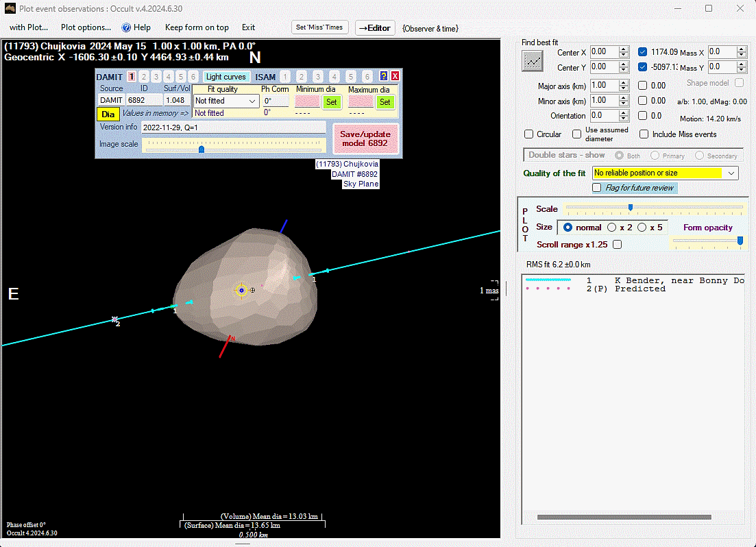
Task: Select DAMIT model number 1
Action: [132, 77]
